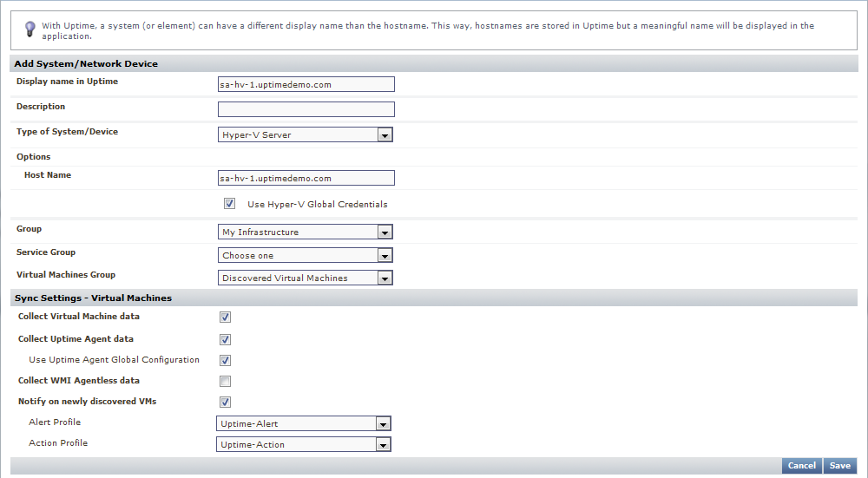Uncheck Collect Virtual Machine data
Image resolution: width=868 pixels, height=478 pixels.
click(226, 318)
